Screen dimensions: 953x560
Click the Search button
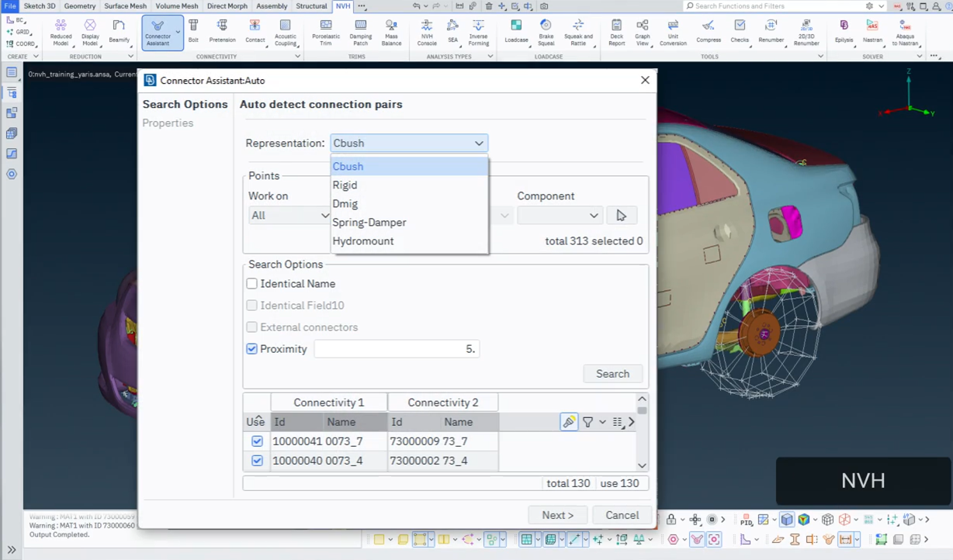coord(613,374)
